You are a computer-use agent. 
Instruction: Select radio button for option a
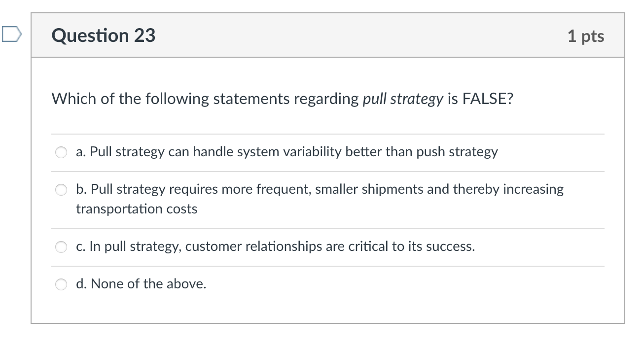coord(61,152)
